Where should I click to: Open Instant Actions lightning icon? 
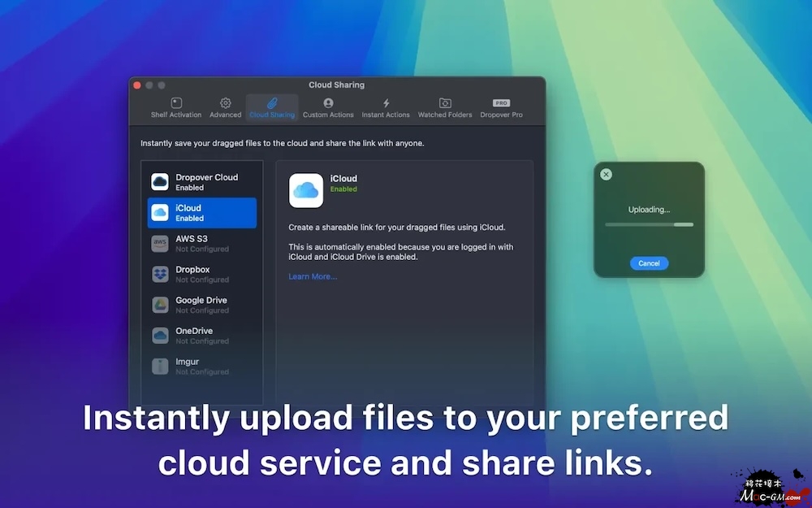[386, 103]
